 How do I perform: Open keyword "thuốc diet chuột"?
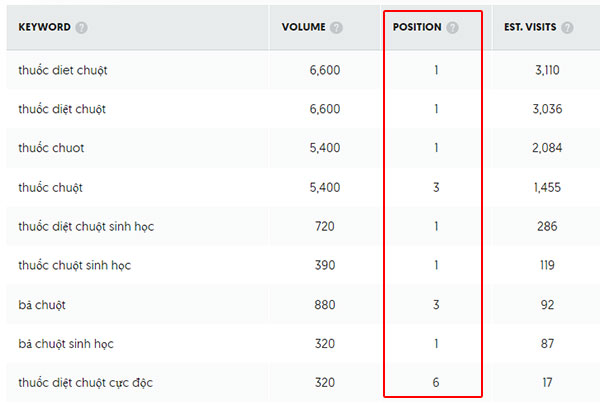click(63, 70)
